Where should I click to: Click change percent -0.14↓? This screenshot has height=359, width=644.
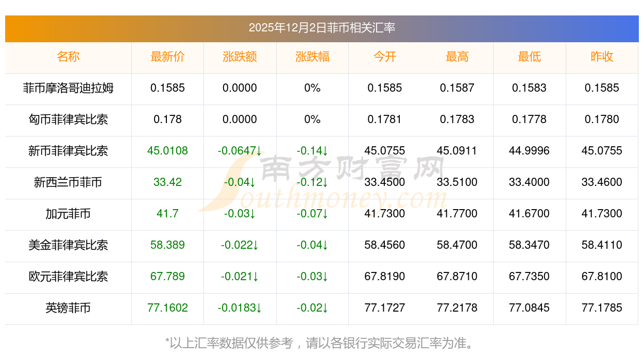pos(312,151)
